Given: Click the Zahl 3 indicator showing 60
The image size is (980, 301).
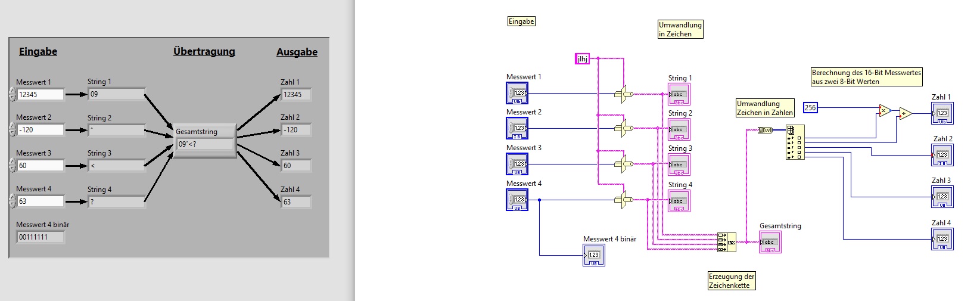Looking at the screenshot, I should click(295, 165).
